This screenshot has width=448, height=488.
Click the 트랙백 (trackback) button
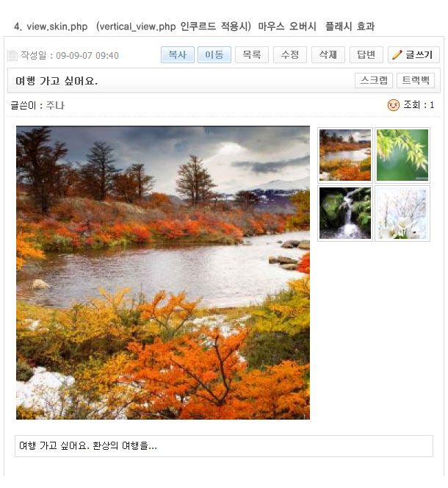coord(416,81)
